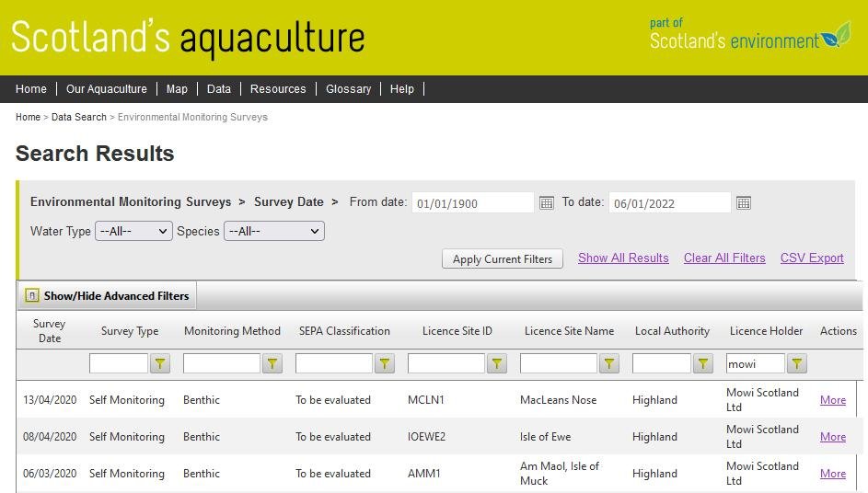Click the Licence Site Name filter icon
868x493 pixels.
pyautogui.click(x=609, y=364)
